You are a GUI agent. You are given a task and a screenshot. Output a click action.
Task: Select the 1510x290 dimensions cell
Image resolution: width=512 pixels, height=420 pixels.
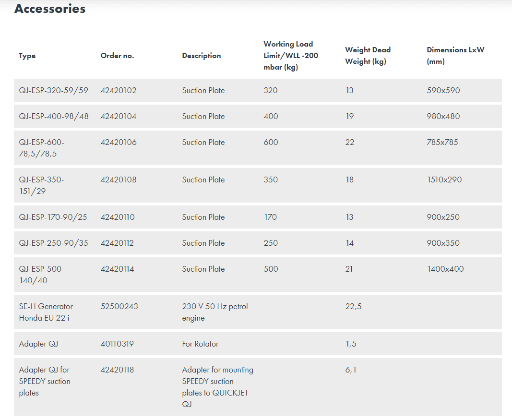(444, 180)
